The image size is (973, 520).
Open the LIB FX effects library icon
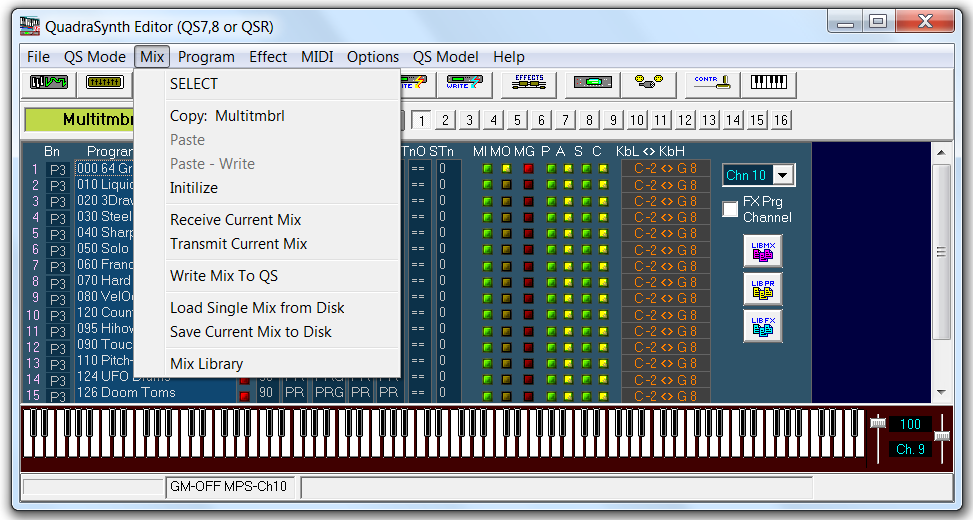(x=762, y=326)
